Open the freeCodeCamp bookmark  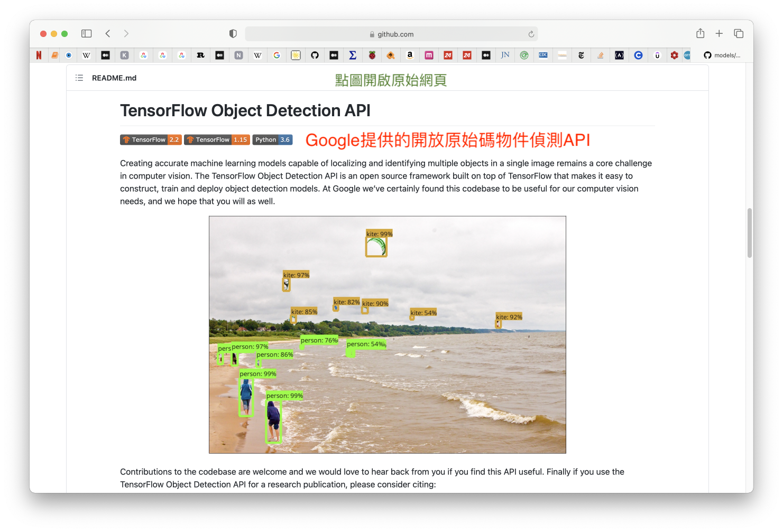point(619,55)
